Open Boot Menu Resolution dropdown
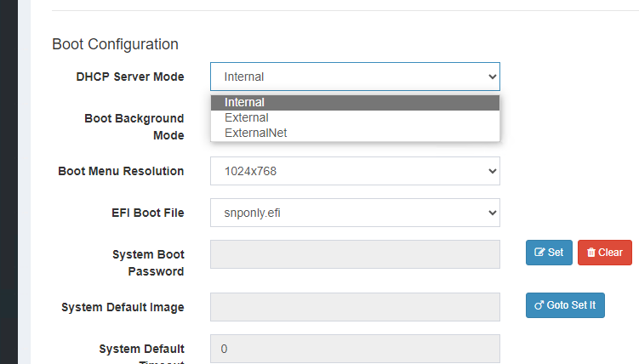Viewport: 639px width, 364px height. click(x=355, y=171)
